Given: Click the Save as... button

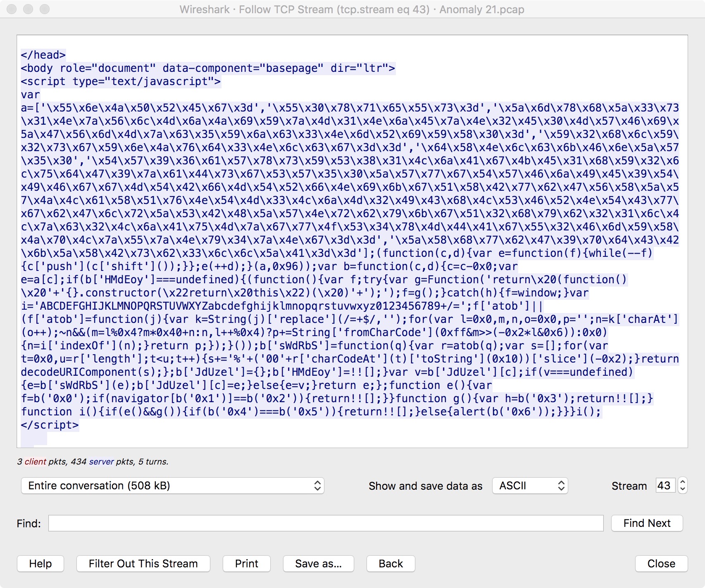Looking at the screenshot, I should (318, 564).
